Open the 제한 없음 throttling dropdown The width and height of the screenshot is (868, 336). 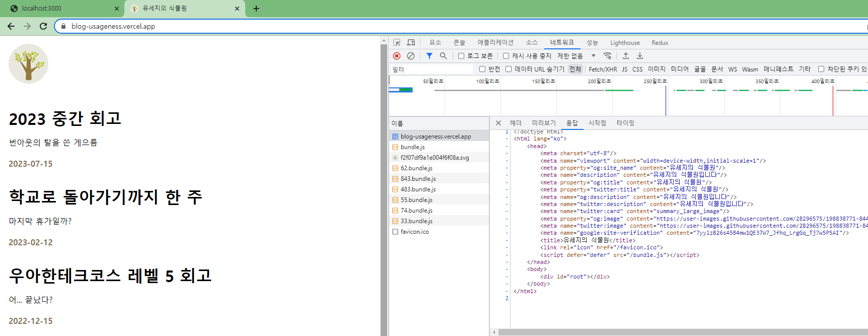click(x=576, y=56)
